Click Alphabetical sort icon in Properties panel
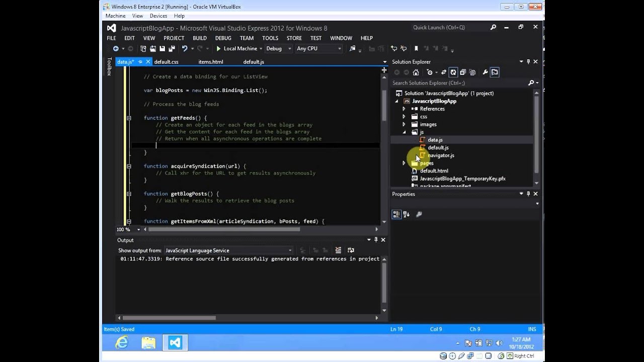 (406, 214)
